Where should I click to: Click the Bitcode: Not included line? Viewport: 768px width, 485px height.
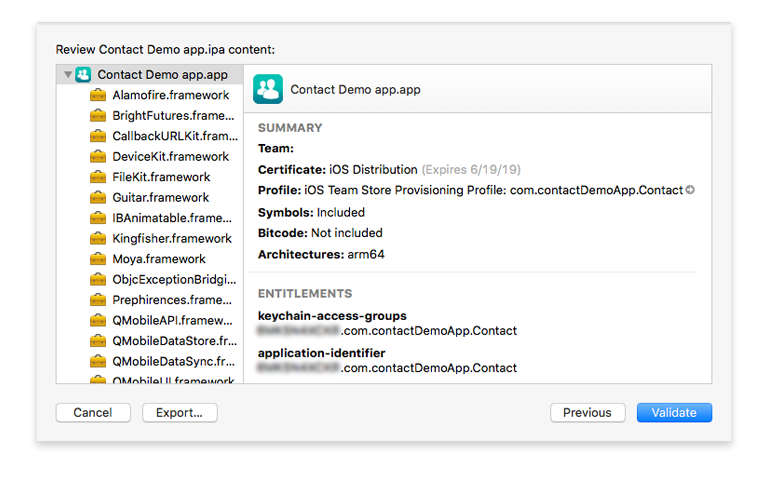pyautogui.click(x=320, y=233)
